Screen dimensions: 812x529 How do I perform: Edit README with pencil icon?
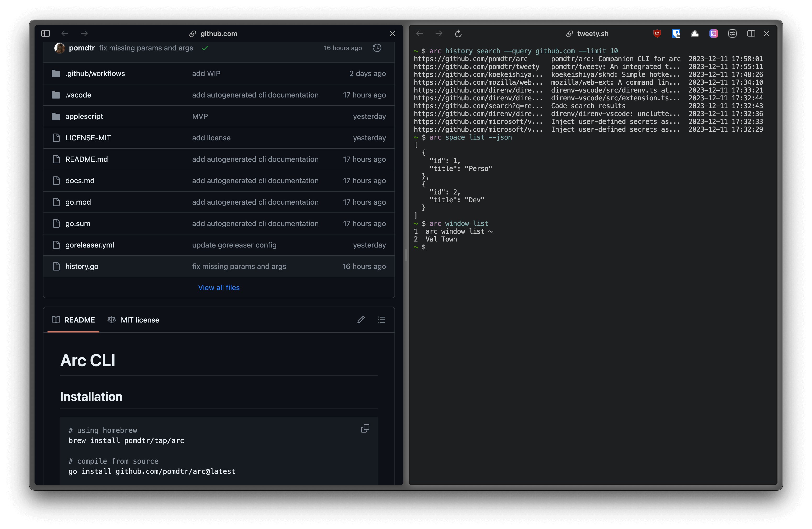(361, 320)
